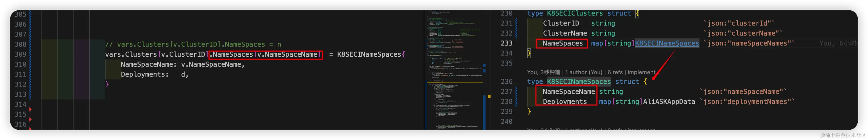Image resolution: width=868 pixels, height=140 pixels.
Task: Click line number 311 in left editor
Action: click(20, 74)
